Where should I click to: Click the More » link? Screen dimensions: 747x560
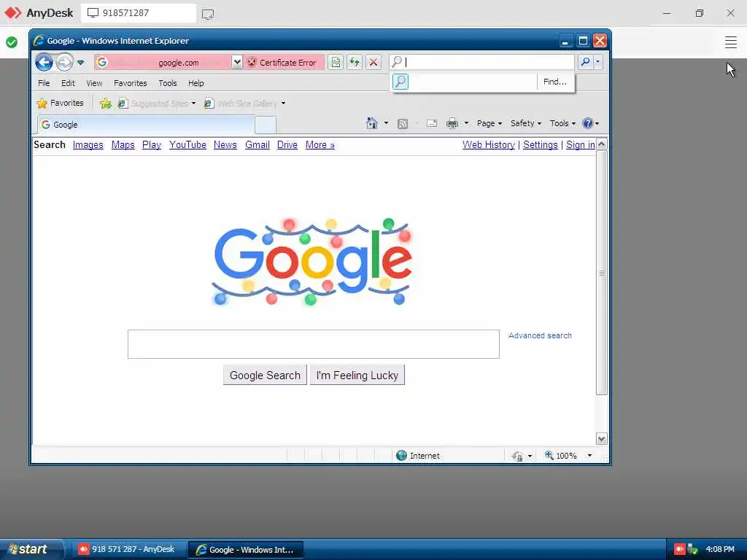click(x=320, y=145)
